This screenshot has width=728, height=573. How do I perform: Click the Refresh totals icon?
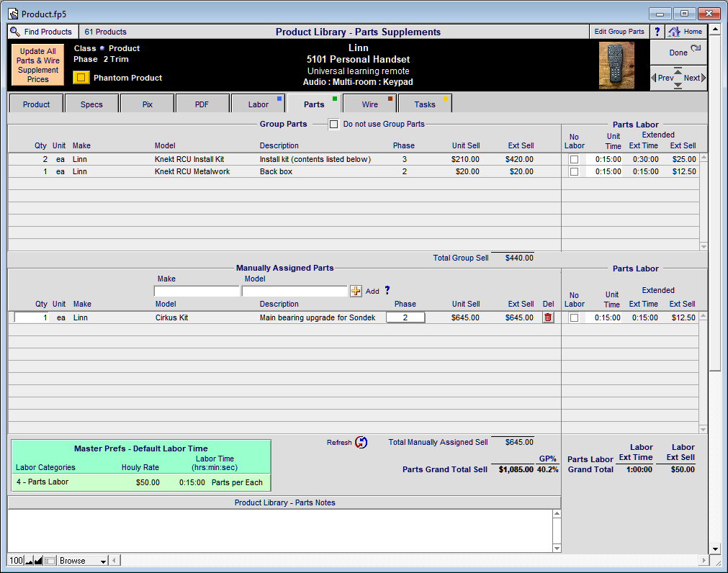361,442
